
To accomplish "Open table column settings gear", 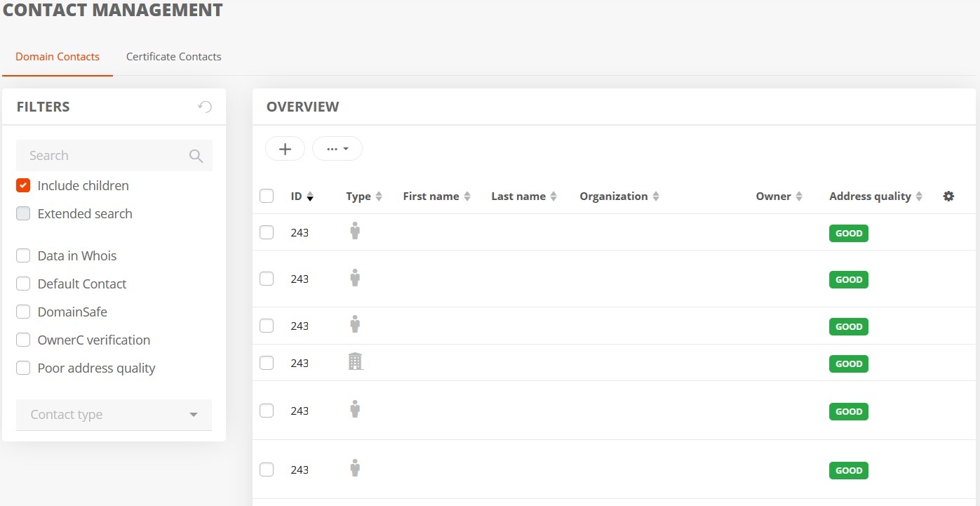I will (x=948, y=197).
